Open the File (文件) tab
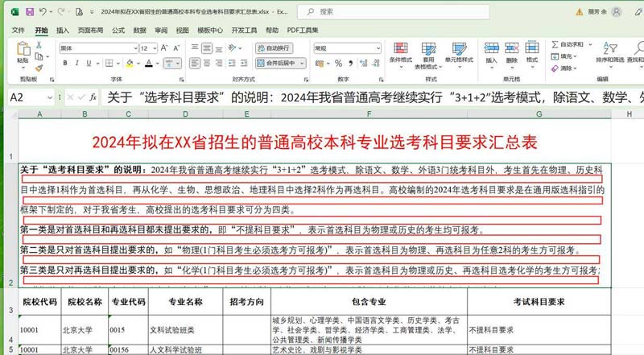Screen dimensions: 644x355 [18, 30]
